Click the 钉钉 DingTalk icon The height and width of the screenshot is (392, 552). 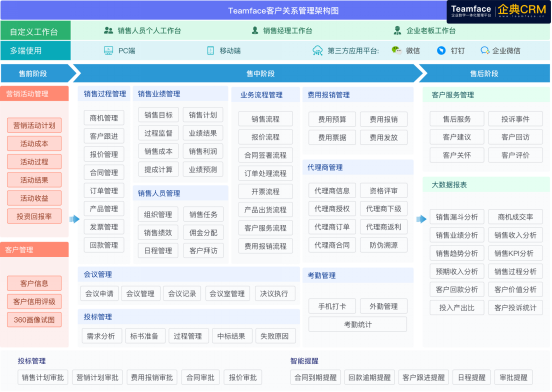click(x=441, y=51)
